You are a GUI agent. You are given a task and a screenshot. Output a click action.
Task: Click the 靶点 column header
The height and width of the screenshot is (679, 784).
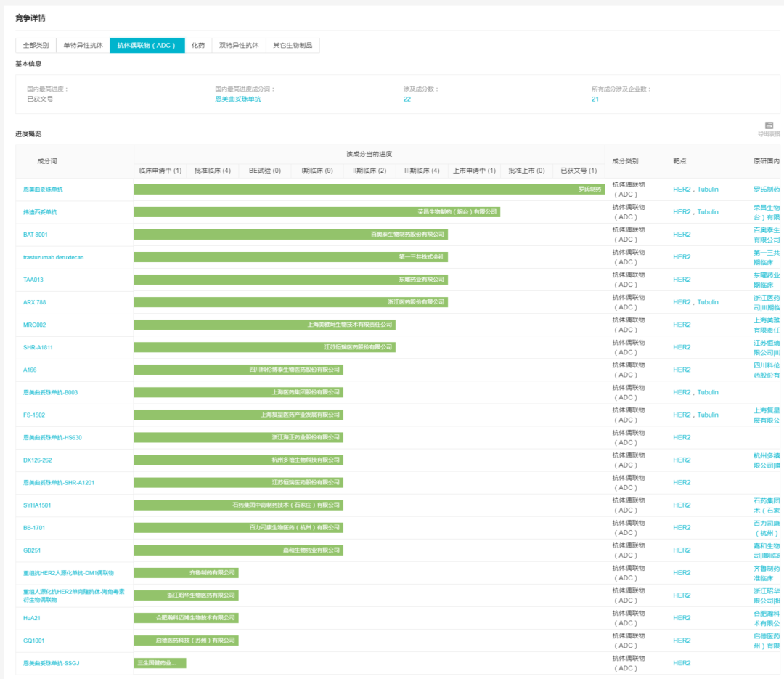pos(679,161)
